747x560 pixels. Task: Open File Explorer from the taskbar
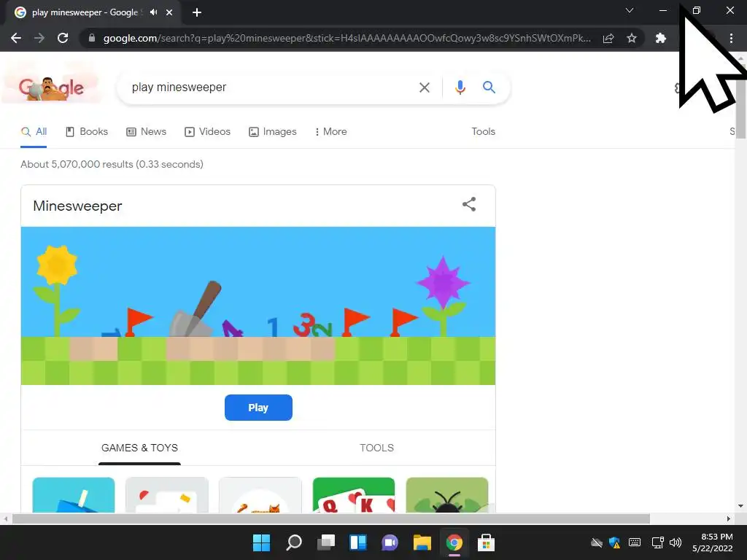(x=422, y=542)
